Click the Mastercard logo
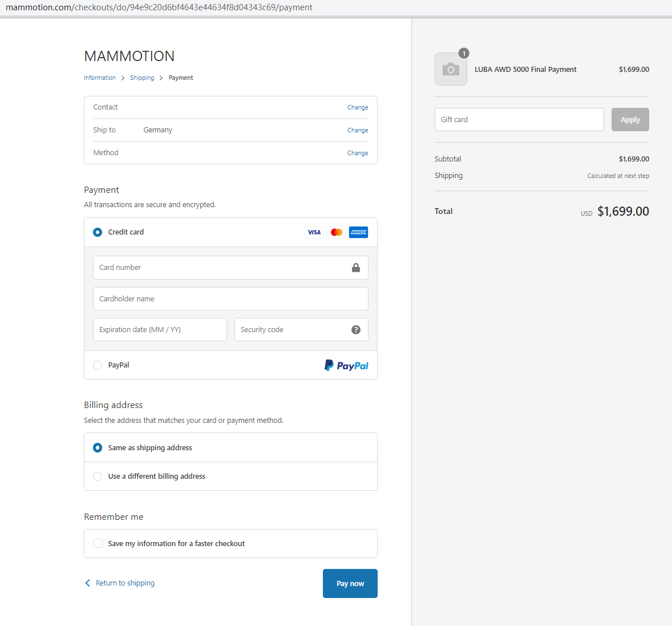The image size is (672, 626). coord(337,232)
